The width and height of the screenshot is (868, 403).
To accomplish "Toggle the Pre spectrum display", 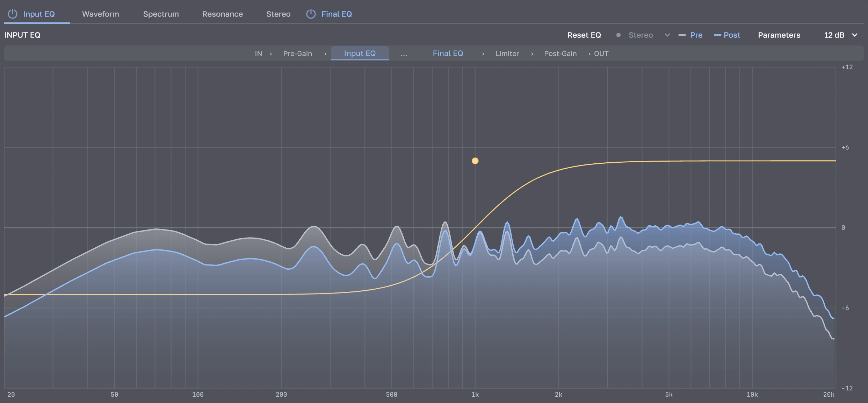I will tap(690, 35).
